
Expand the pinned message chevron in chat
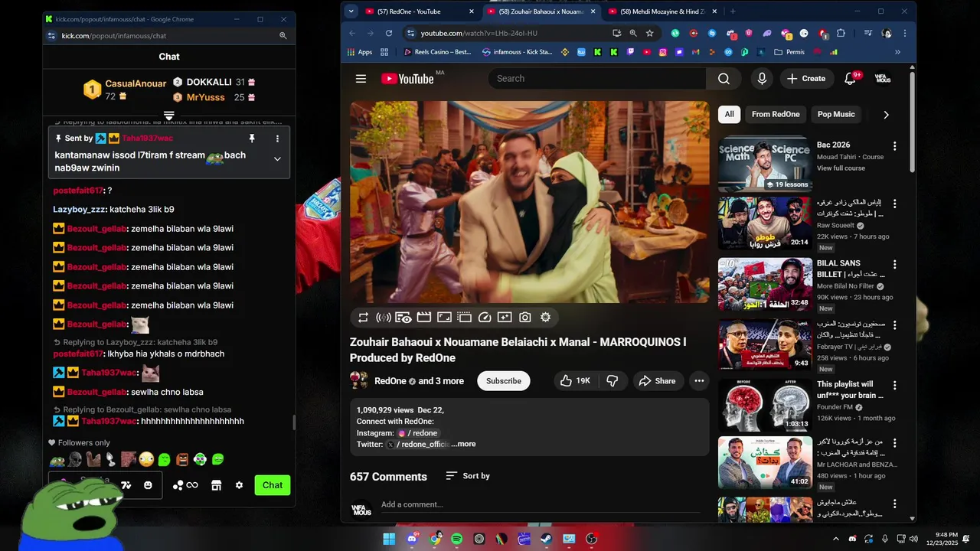tap(277, 159)
